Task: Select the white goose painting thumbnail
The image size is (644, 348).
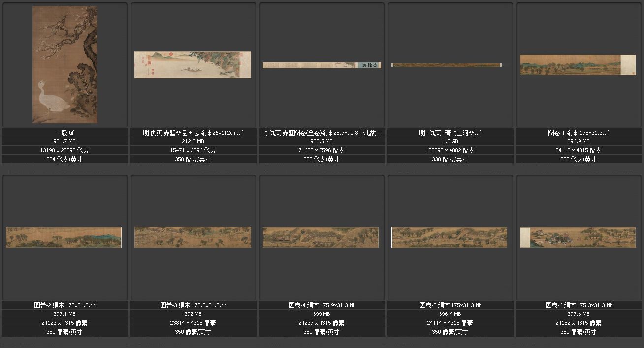Action: pos(64,65)
